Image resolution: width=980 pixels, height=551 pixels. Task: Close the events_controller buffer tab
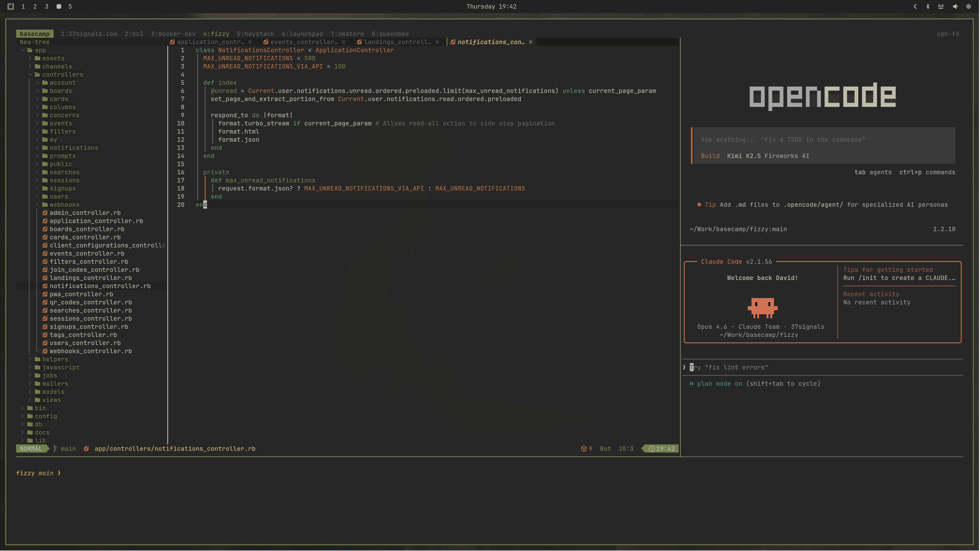[x=344, y=42]
